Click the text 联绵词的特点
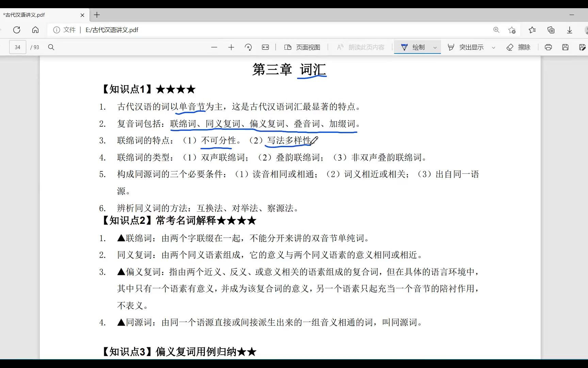Viewport: 588px width, 368px height. click(x=143, y=140)
